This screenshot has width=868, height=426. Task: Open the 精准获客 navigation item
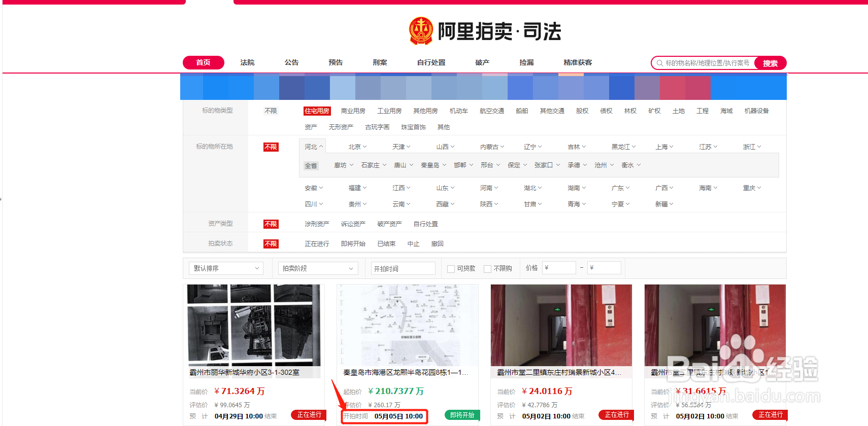click(x=578, y=62)
